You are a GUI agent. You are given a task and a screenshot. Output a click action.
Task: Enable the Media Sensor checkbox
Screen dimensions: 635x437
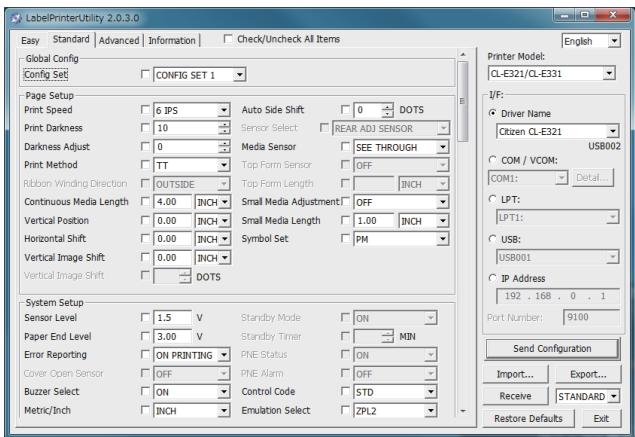345,147
